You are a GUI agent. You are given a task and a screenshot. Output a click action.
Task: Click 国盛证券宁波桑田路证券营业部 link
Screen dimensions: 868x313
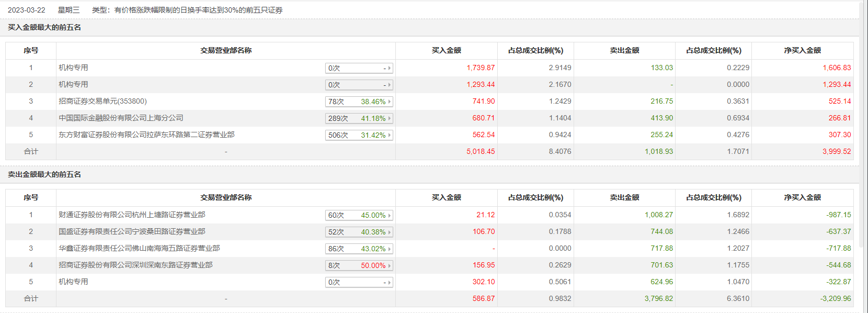click(x=132, y=231)
